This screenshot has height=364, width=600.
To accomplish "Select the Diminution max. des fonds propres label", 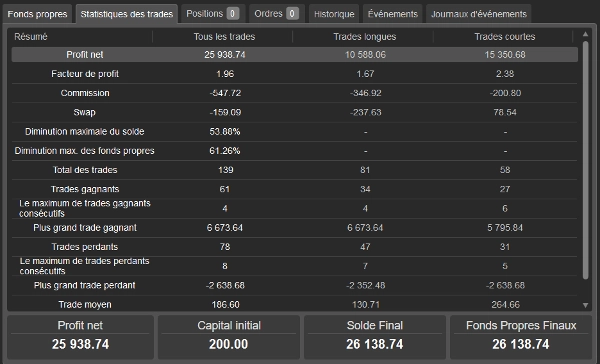I will [x=85, y=151].
